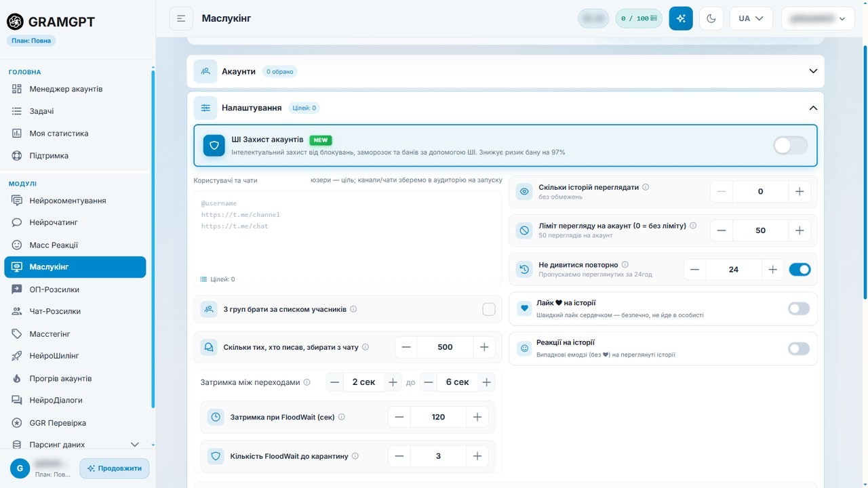Click the Налаштування sliders icon
The image size is (868, 488).
205,108
